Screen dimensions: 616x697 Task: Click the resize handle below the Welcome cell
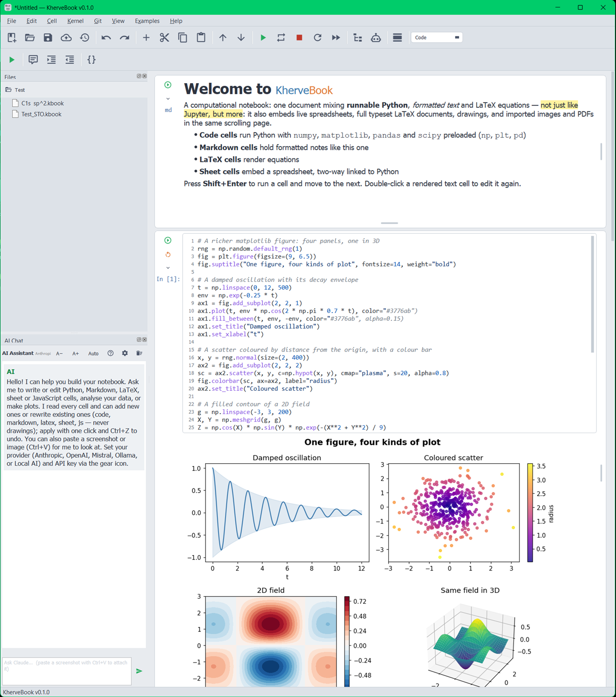[390, 223]
